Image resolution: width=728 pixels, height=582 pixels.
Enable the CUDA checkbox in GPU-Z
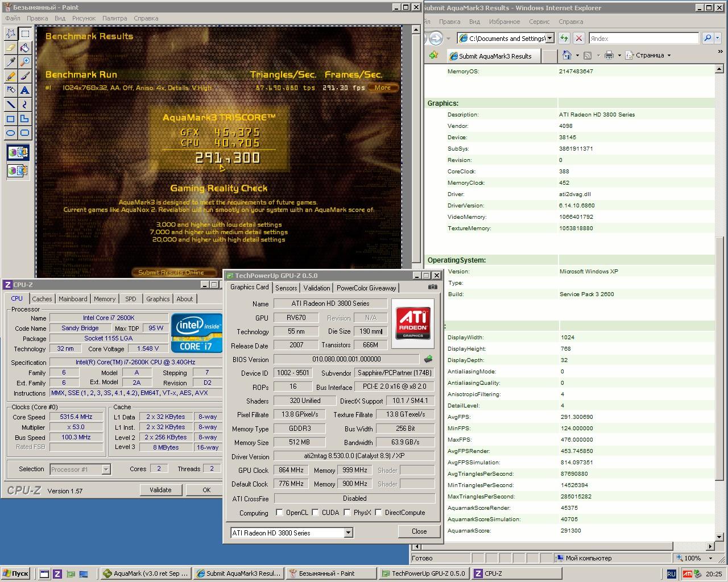[x=315, y=513]
